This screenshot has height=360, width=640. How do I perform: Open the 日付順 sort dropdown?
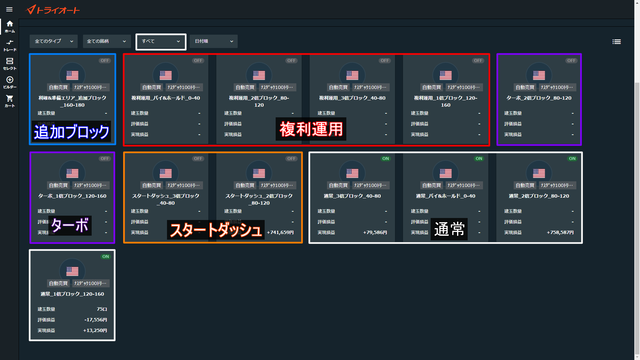click(213, 41)
